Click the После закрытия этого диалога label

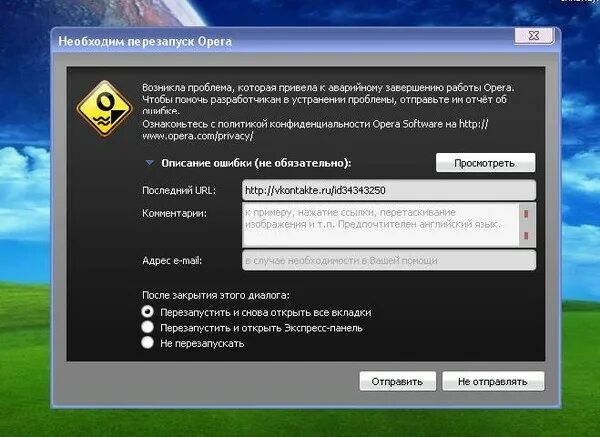point(216,295)
